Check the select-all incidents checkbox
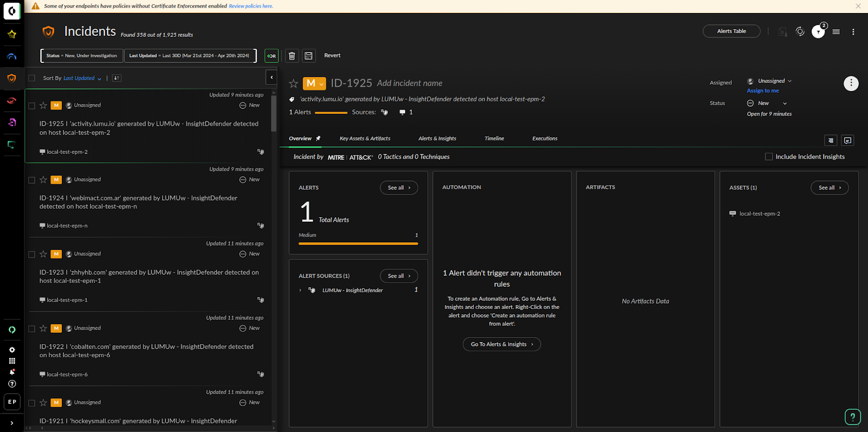Screen dimensions: 868x432 pyautogui.click(x=31, y=78)
